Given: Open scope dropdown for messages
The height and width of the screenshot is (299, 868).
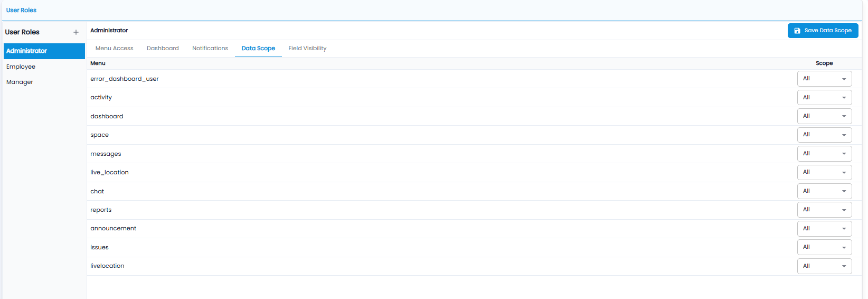Looking at the screenshot, I should coord(824,154).
